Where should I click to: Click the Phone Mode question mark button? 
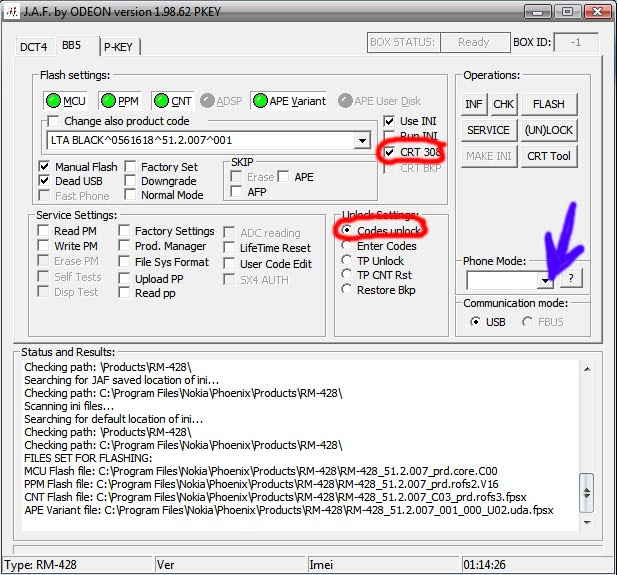[x=571, y=279]
